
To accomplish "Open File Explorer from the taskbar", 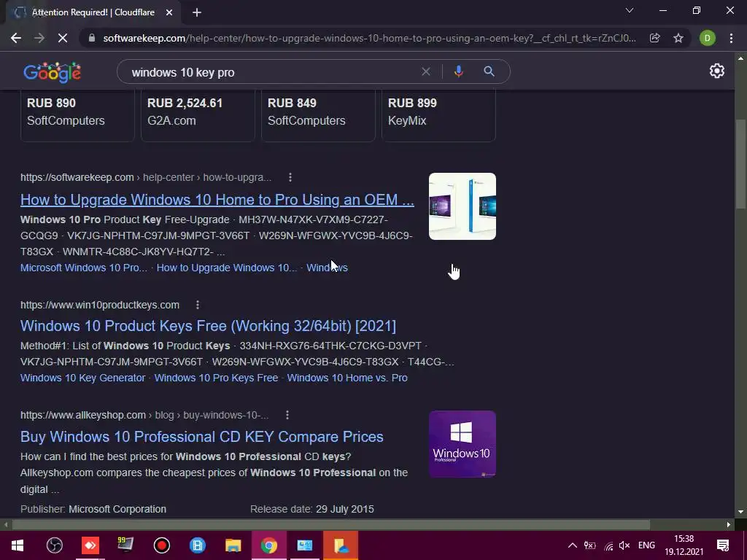I will coord(233,545).
